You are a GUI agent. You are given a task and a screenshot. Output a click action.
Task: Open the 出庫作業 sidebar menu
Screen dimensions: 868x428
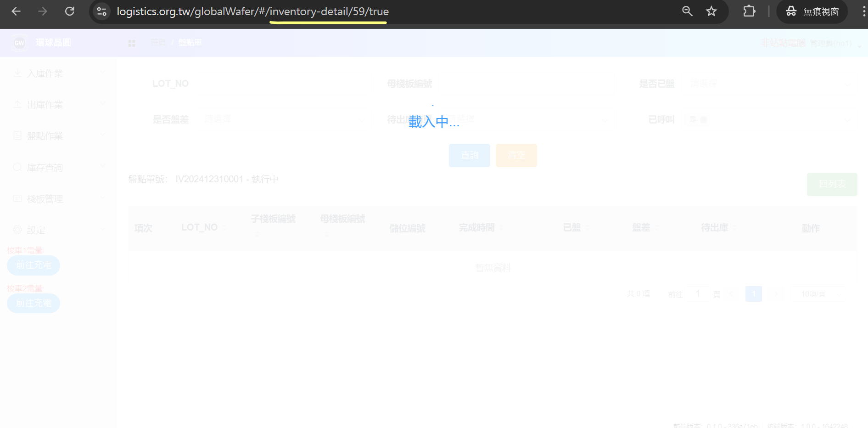pyautogui.click(x=58, y=104)
